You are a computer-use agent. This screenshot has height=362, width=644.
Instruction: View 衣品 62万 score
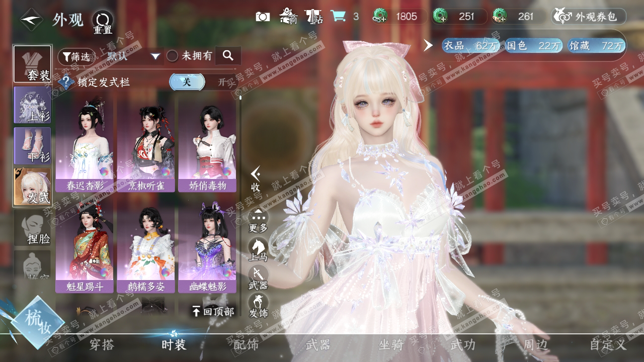click(471, 46)
